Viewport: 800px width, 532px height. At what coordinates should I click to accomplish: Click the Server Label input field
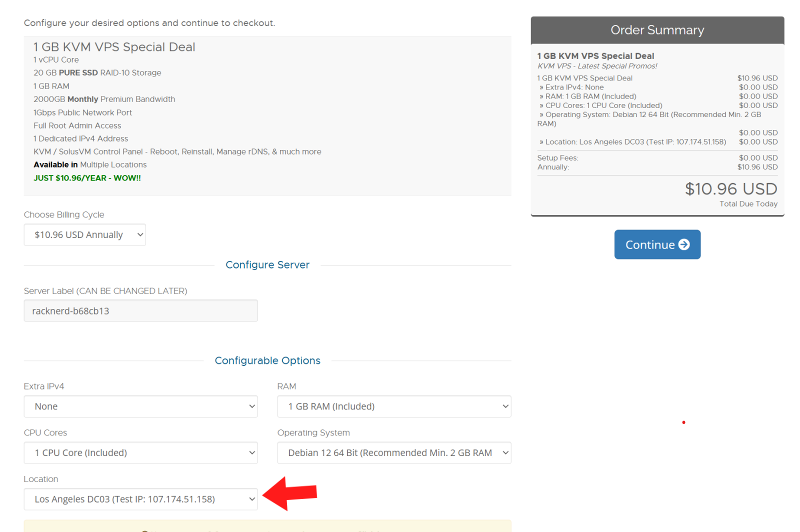[140, 310]
